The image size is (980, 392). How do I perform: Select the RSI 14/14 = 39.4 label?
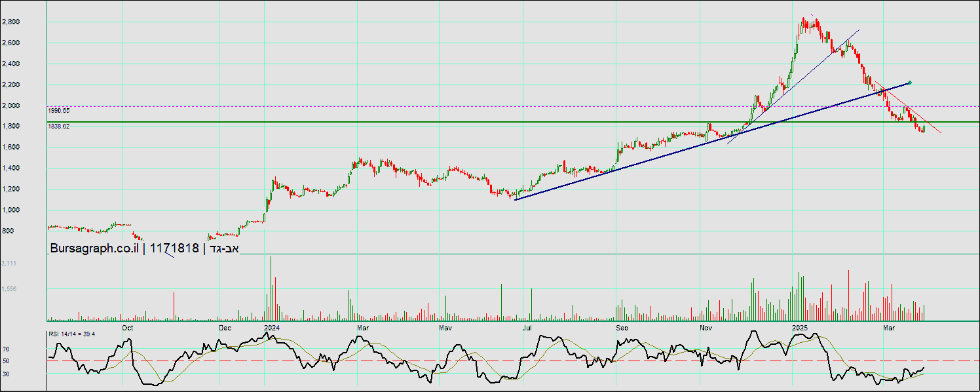tap(71, 334)
